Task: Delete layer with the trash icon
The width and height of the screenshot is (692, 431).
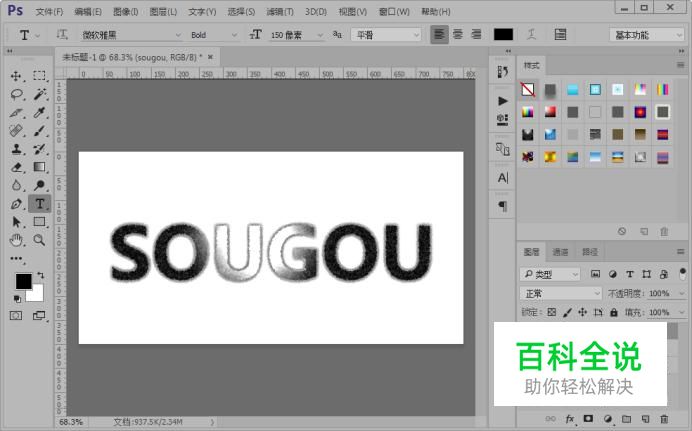Action: (x=664, y=419)
